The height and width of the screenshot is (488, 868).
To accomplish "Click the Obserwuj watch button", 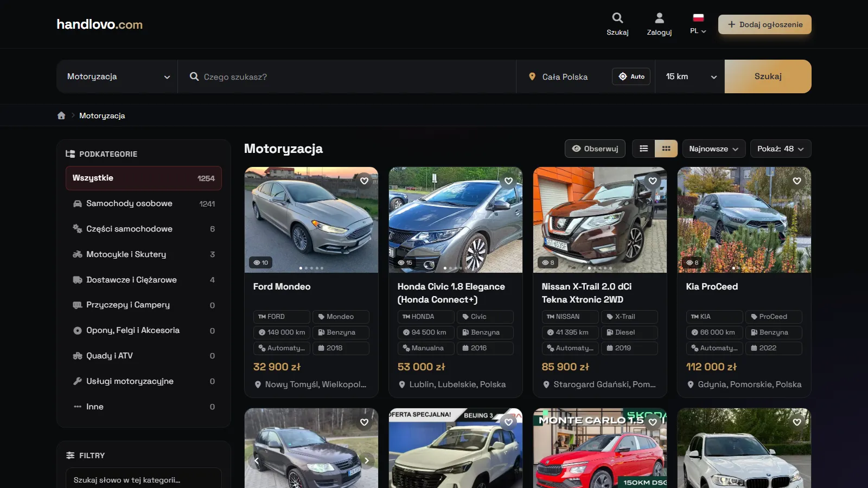I will pos(595,149).
